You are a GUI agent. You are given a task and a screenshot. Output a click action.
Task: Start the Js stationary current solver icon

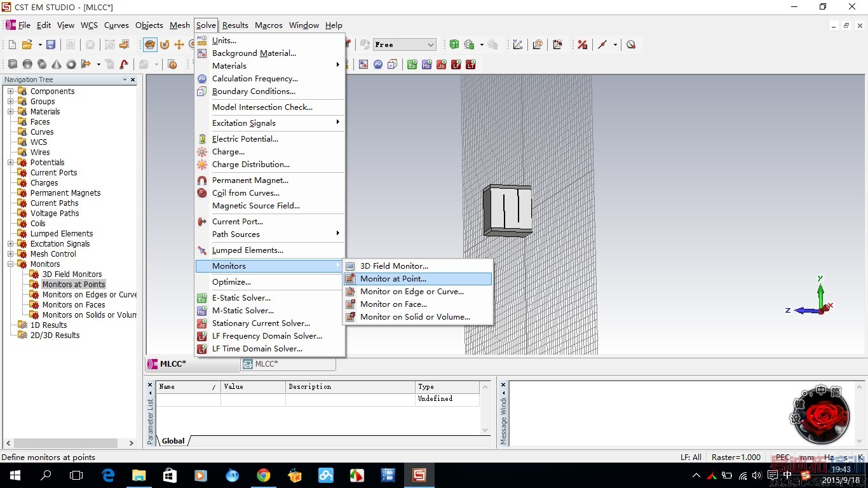442,64
